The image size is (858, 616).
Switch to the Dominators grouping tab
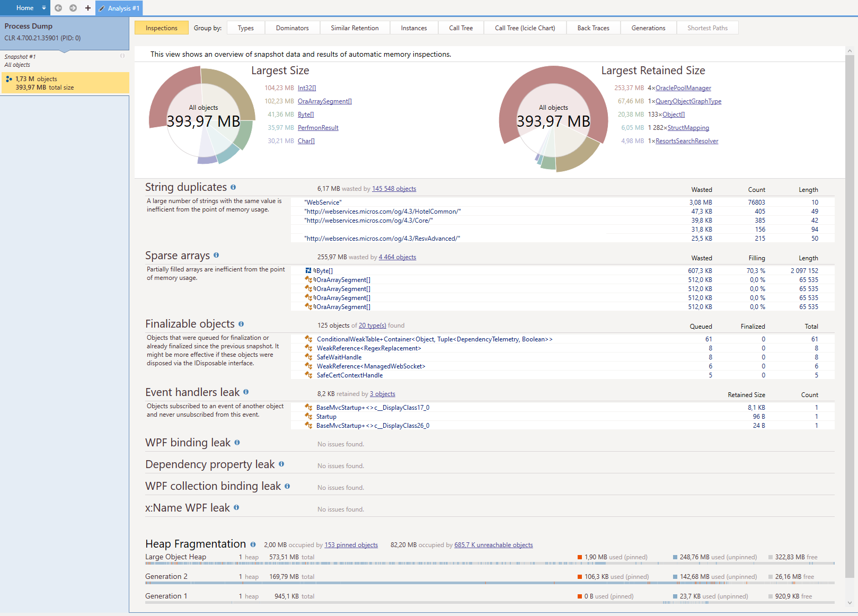point(292,28)
